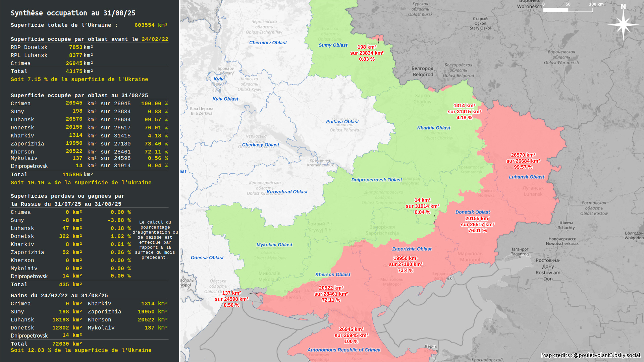The width and height of the screenshot is (644, 362).
Task: Click the Dnipropetrovsk Oblast map label
Action: point(376,180)
